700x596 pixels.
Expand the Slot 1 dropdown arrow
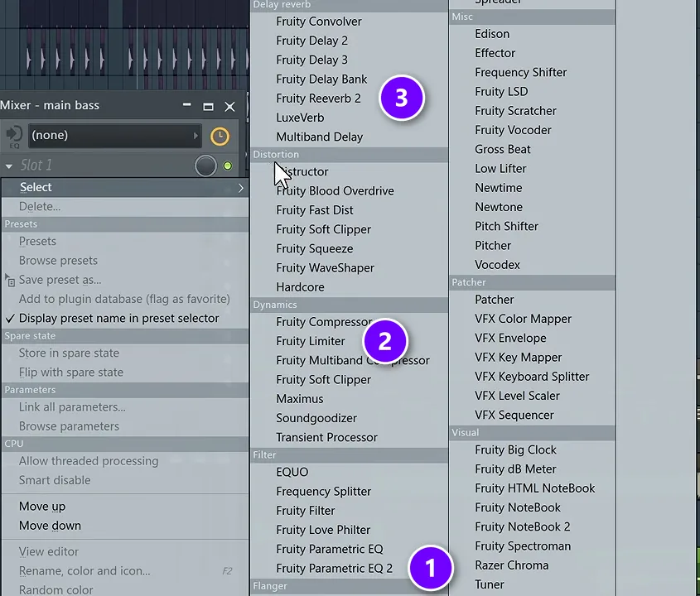[8, 166]
